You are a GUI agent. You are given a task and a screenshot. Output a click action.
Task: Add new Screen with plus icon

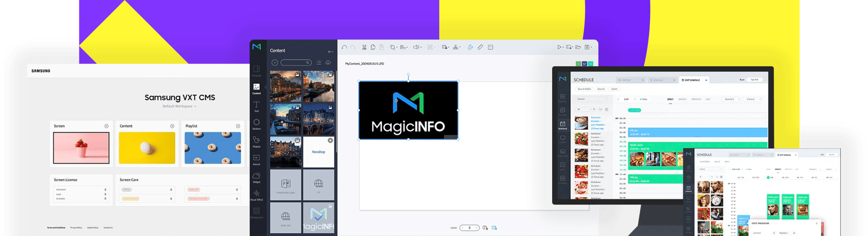click(106, 126)
